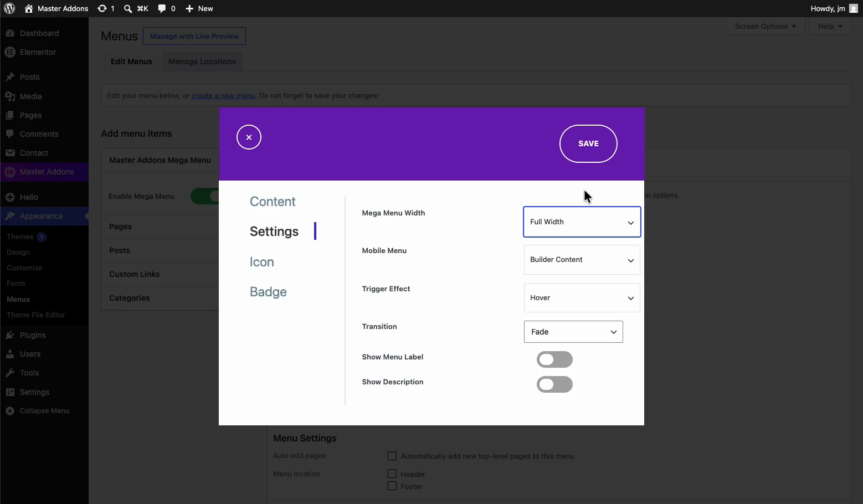Click the plus New icon in admin bar
The width and height of the screenshot is (863, 504).
[189, 8]
